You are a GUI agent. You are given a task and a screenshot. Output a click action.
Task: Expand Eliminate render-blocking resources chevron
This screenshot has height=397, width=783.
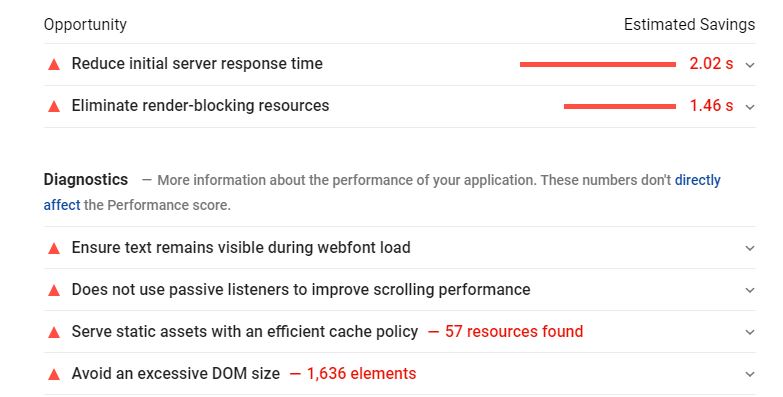pos(750,107)
